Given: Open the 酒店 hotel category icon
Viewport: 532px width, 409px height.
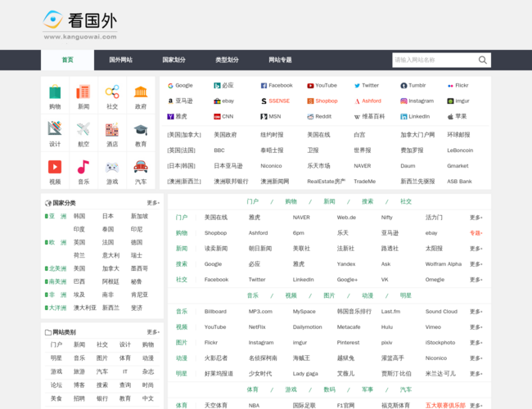Looking at the screenshot, I should click(112, 129).
